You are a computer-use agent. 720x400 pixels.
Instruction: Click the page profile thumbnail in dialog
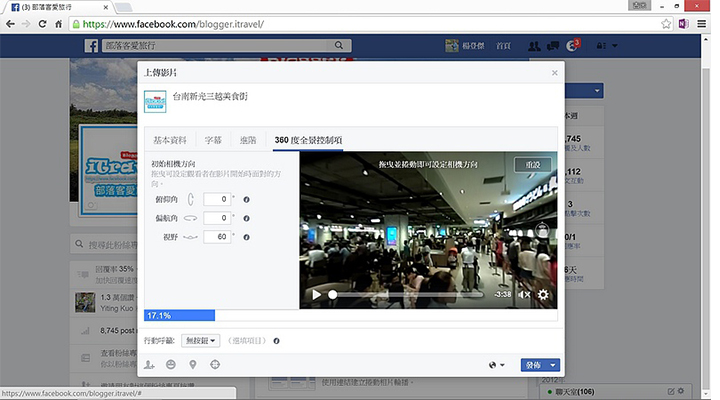[155, 101]
